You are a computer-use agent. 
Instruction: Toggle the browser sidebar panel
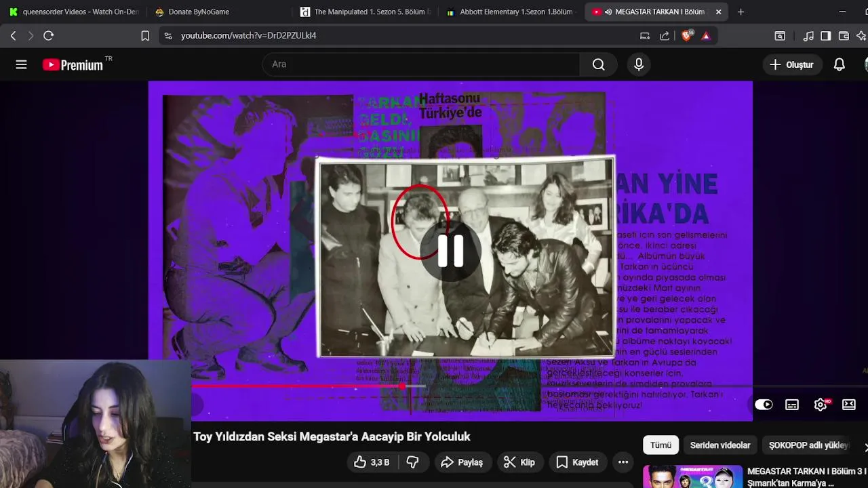pyautogui.click(x=826, y=36)
